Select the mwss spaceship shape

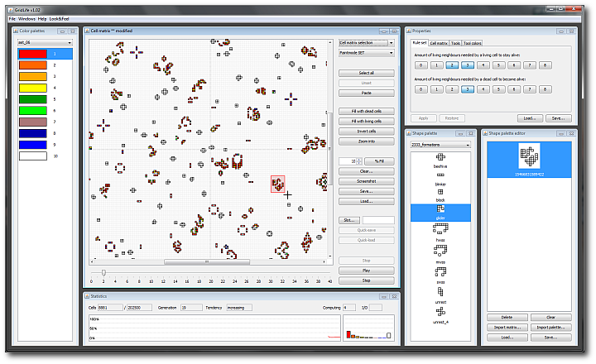point(440,251)
